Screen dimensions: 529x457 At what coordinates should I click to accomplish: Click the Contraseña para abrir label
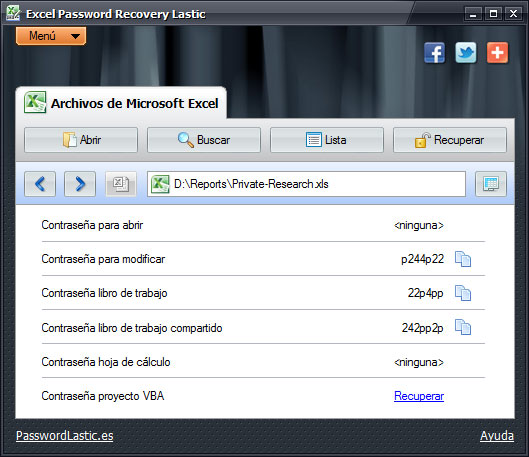92,225
